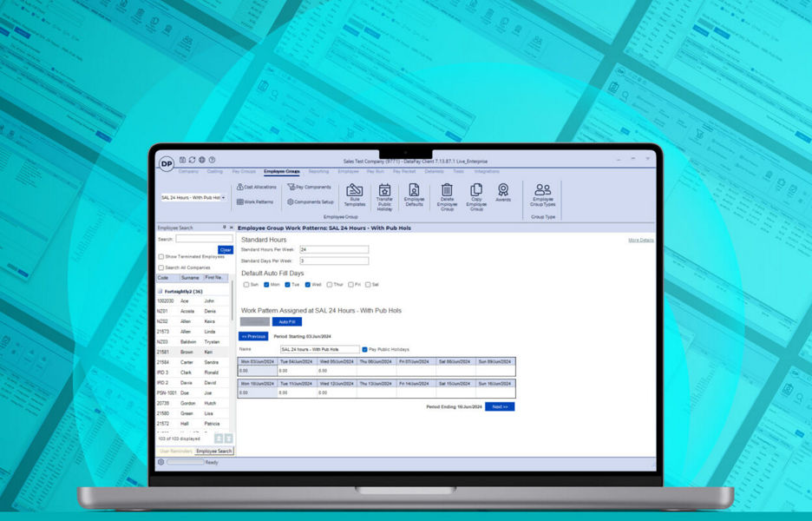Close the Employee Search panel
Screen dimensions: 812x521
click(x=231, y=228)
